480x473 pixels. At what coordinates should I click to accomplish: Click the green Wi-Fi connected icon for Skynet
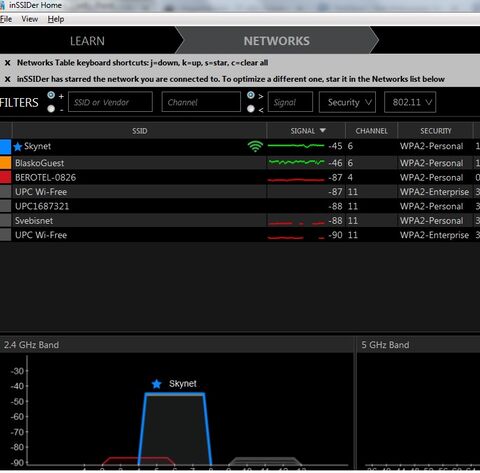point(255,146)
